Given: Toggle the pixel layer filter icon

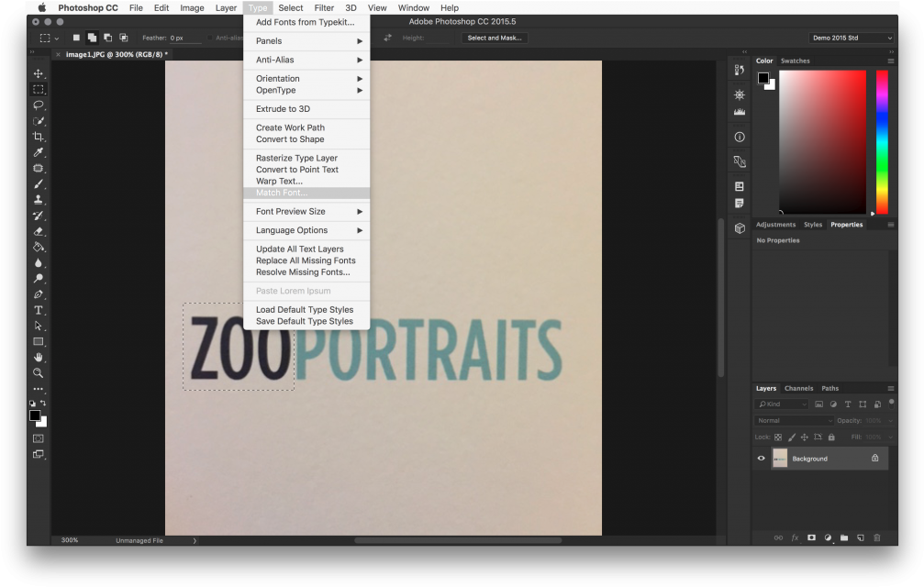Looking at the screenshot, I should (x=819, y=404).
